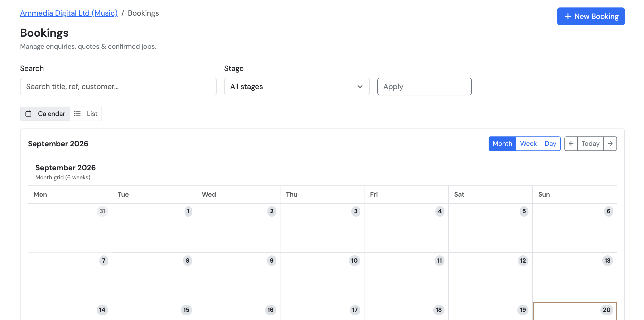Screen dimensions: 644x320
Task: Pick the greyed-out day 31 cell
Action: click(x=70, y=228)
